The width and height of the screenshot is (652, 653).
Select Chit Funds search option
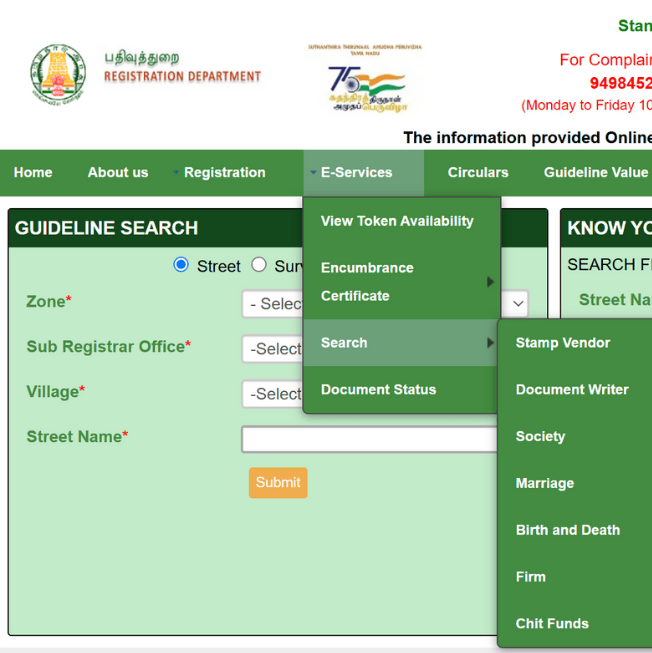552,624
